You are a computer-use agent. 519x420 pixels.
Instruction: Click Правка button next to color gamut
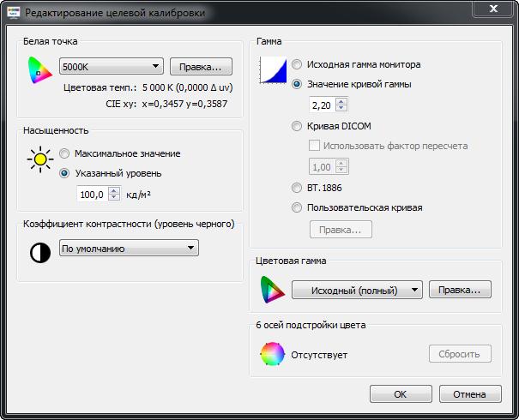(x=460, y=290)
